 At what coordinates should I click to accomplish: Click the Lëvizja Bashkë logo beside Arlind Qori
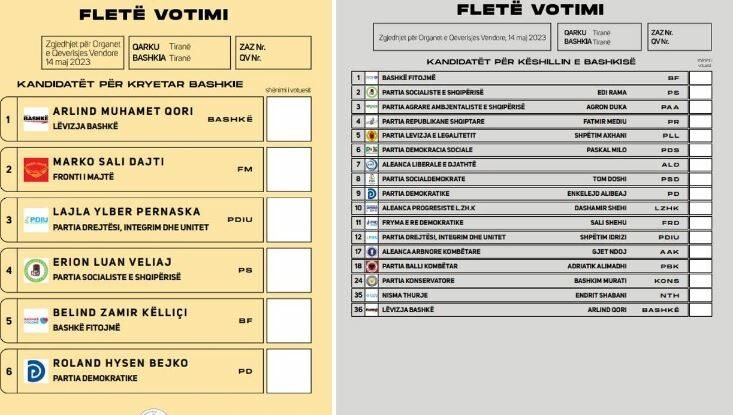tap(36, 119)
